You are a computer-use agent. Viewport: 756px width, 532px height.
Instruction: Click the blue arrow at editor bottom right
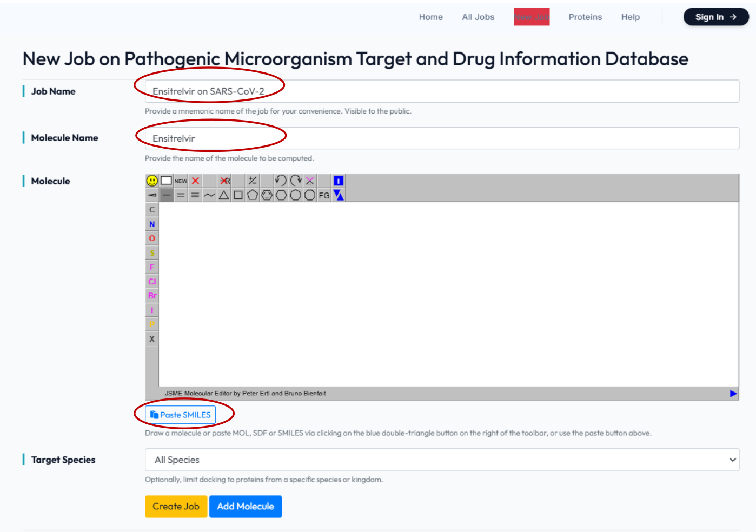[733, 394]
